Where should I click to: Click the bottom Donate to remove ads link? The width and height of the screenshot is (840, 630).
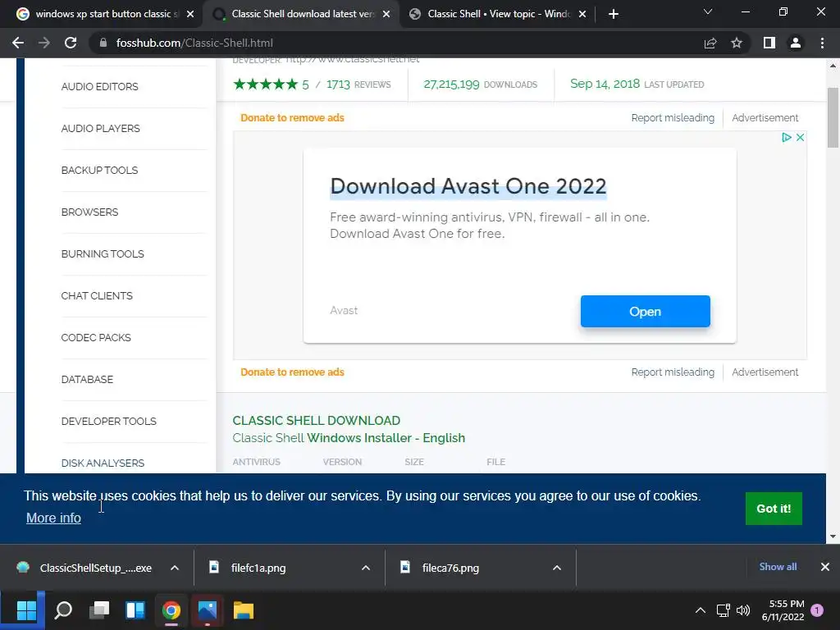[292, 372]
